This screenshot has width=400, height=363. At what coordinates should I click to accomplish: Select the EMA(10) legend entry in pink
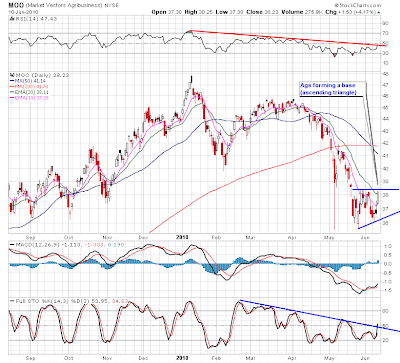pyautogui.click(x=30, y=98)
